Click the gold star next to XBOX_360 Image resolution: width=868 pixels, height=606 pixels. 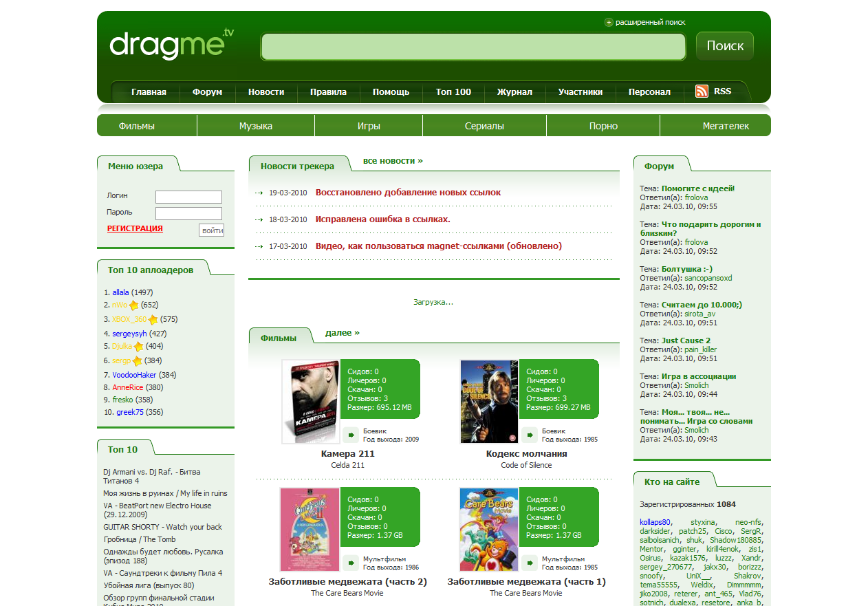click(x=153, y=320)
